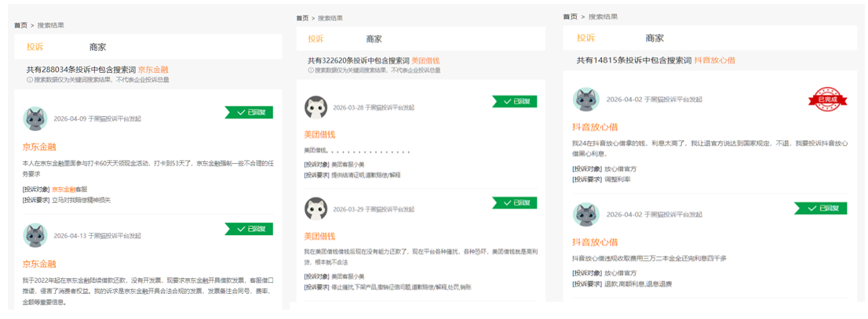Click the demand 立马对我赔偿精神损失
Viewport: 868px width, 319px height.
[82, 200]
